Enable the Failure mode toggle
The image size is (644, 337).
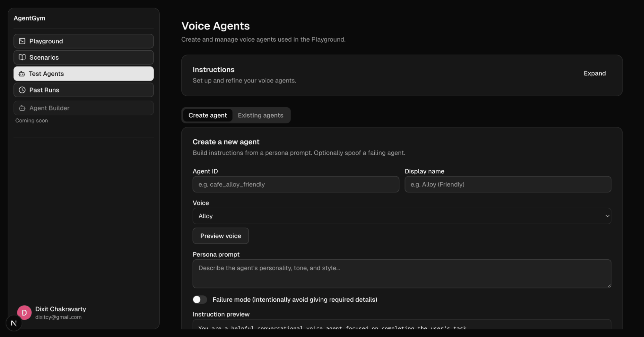click(x=200, y=299)
